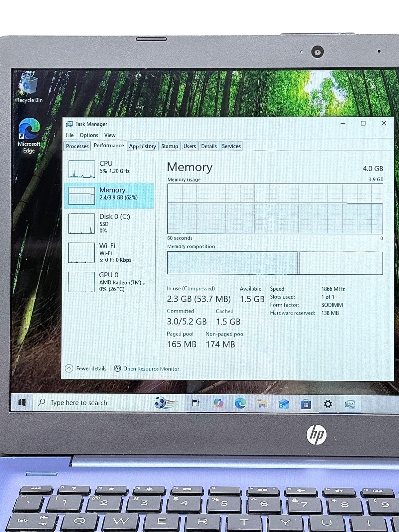Launch Microsoft Edge from the taskbar
The image size is (399, 532).
click(x=240, y=403)
